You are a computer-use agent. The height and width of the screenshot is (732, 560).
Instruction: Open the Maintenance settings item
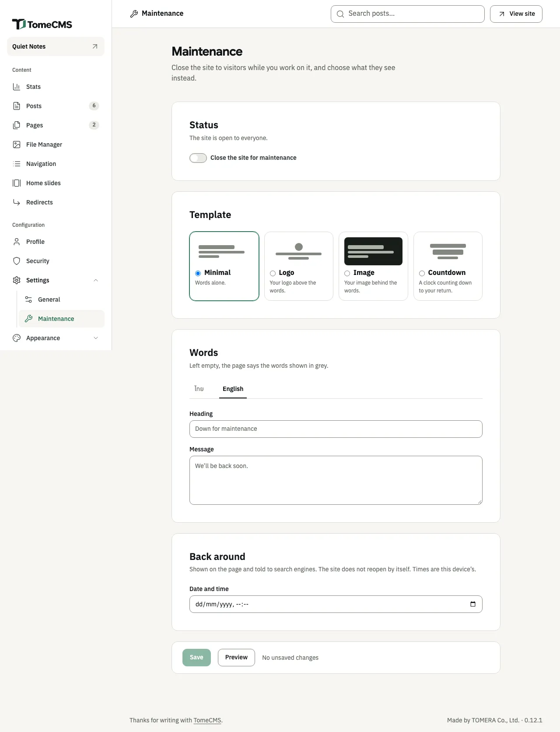pyautogui.click(x=62, y=319)
